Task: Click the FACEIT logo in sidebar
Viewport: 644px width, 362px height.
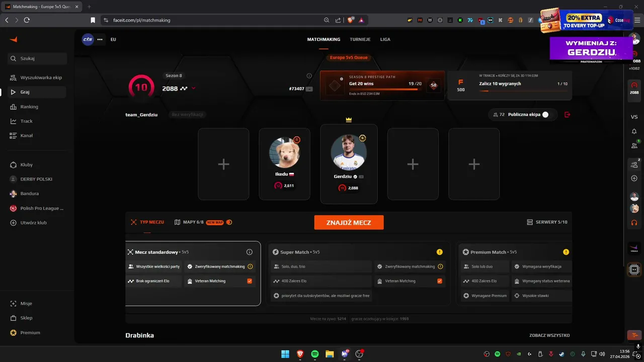Action: (x=14, y=39)
